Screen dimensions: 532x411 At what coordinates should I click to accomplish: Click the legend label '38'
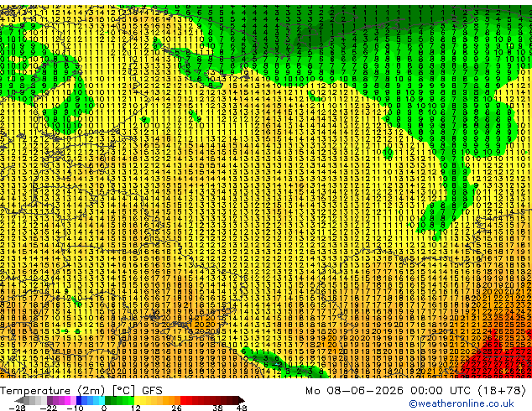coord(218,408)
